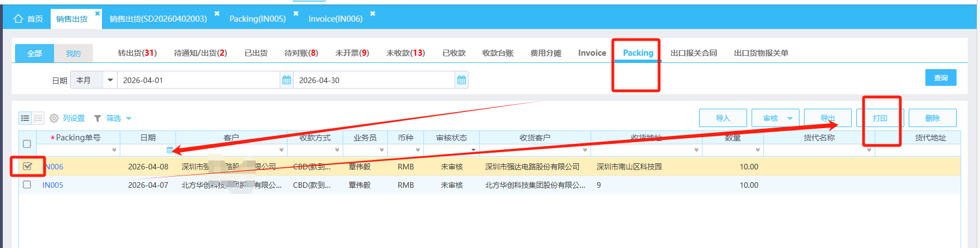Go to the 首页 home icon
This screenshot has width=980, height=248.
coord(18,19)
